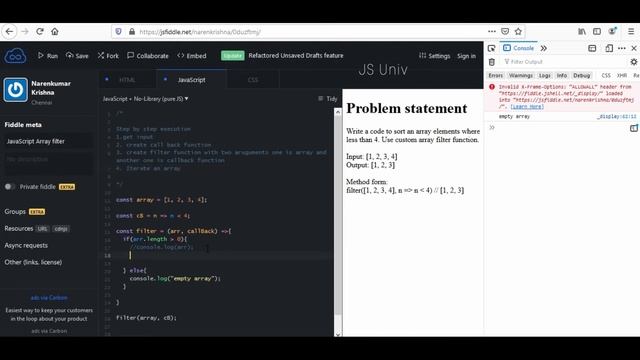Toggle the console Errors filter
Screen dimensions: 640x360
point(496,76)
